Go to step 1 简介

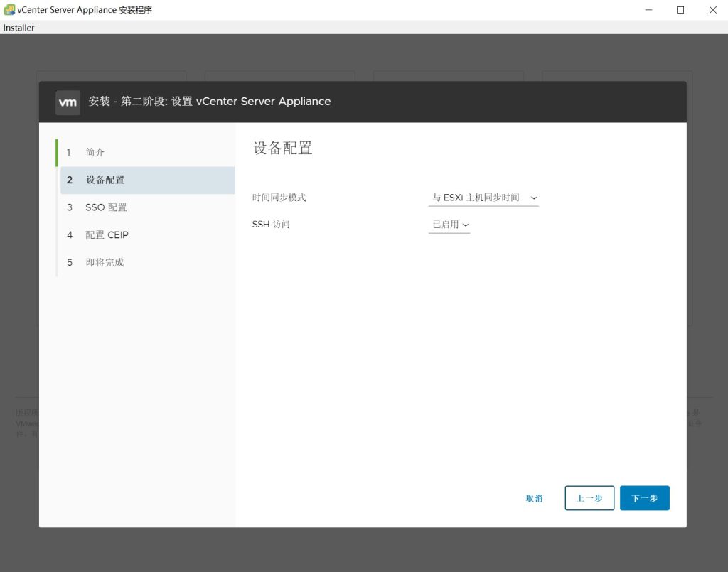pos(147,152)
